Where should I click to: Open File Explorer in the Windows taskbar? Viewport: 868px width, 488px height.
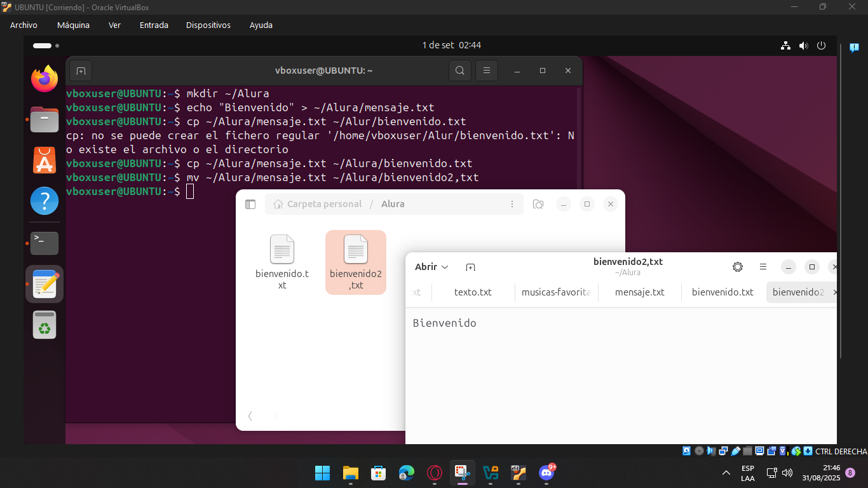(x=351, y=473)
